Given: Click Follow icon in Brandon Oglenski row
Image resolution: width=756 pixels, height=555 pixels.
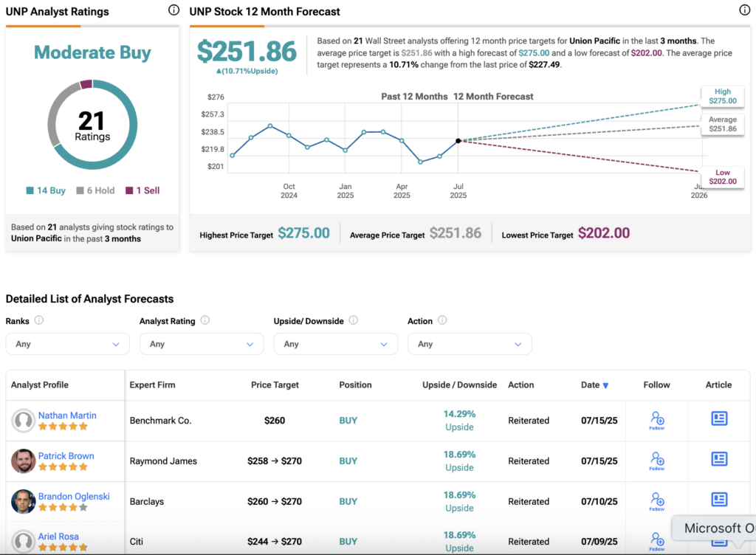Looking at the screenshot, I should [656, 501].
